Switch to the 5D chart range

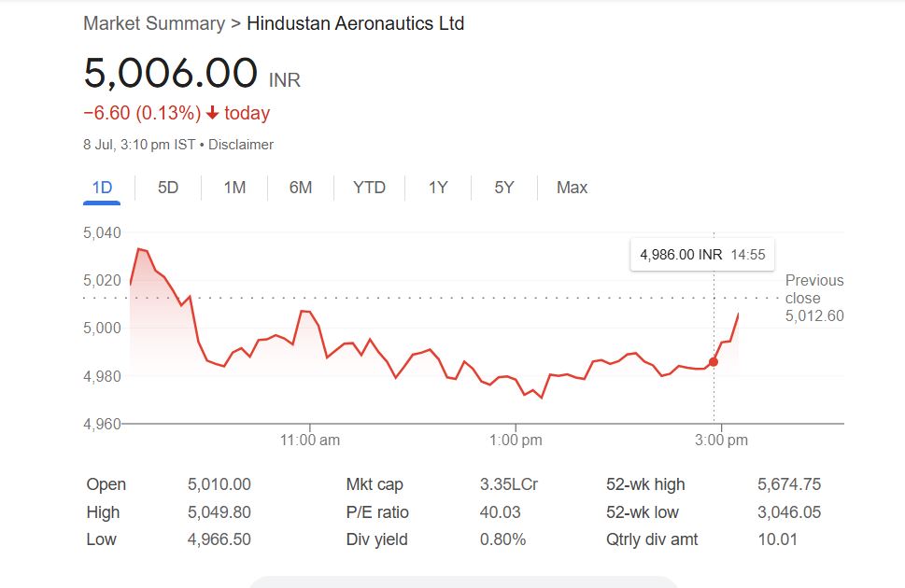pyautogui.click(x=168, y=188)
